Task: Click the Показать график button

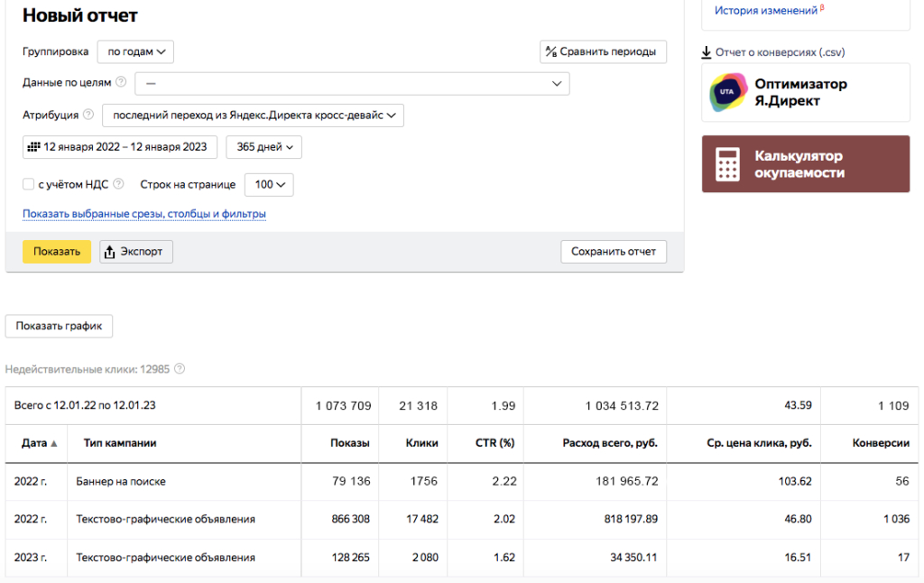Action: pyautogui.click(x=59, y=326)
